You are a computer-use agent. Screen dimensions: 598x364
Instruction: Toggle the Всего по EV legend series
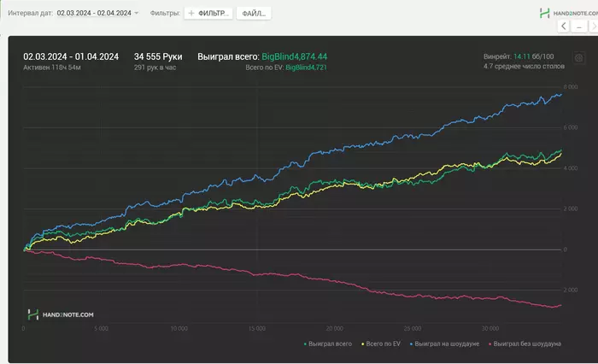tap(381, 343)
